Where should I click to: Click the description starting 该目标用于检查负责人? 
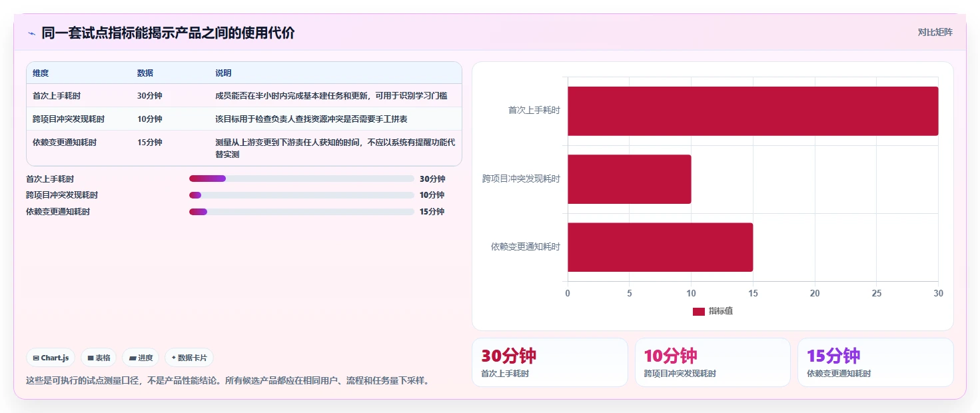[x=311, y=119]
